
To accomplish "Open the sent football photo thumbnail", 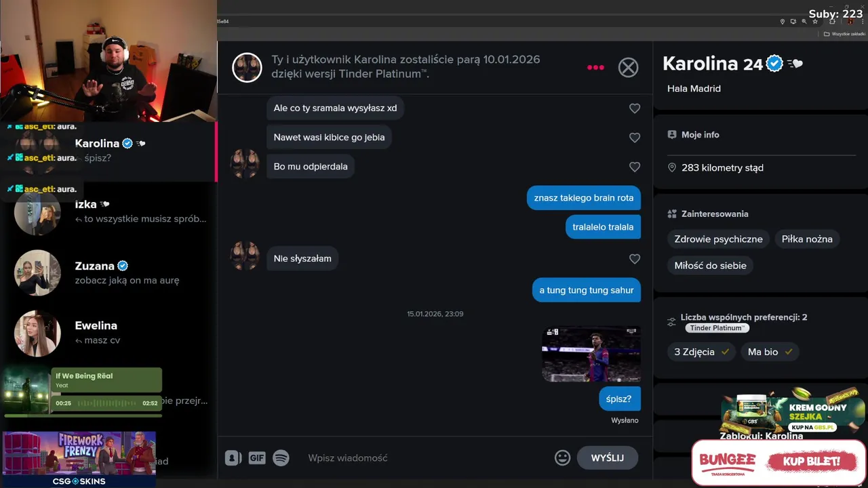I will tap(591, 354).
